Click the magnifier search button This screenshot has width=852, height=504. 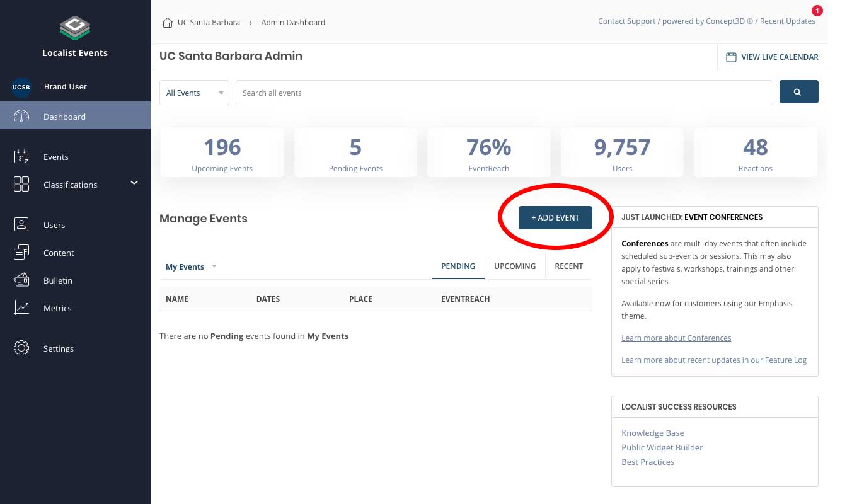[798, 92]
